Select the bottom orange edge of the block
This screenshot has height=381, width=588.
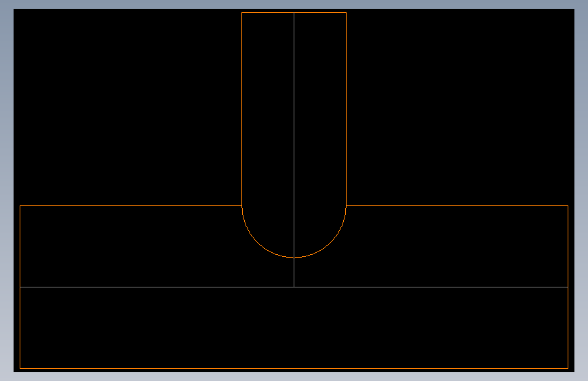point(294,368)
